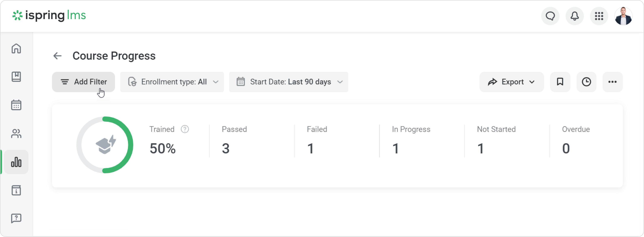Go to Home in the sidebar

tap(16, 48)
